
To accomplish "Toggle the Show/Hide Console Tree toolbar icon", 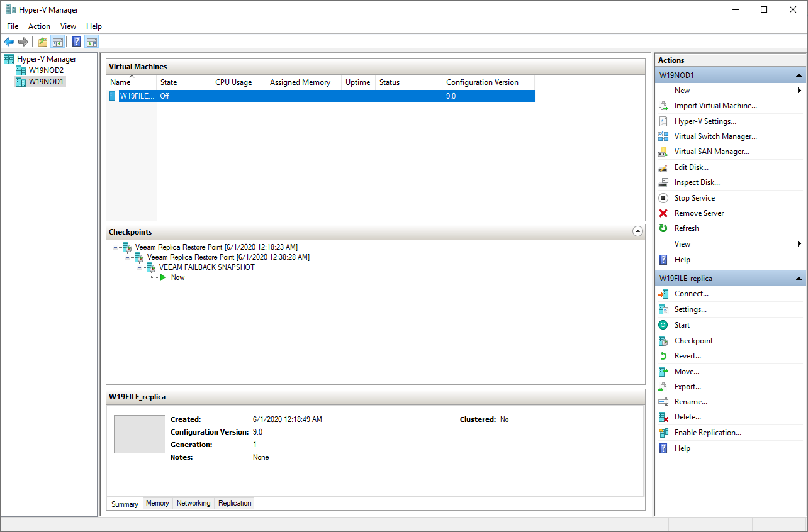I will (57, 42).
